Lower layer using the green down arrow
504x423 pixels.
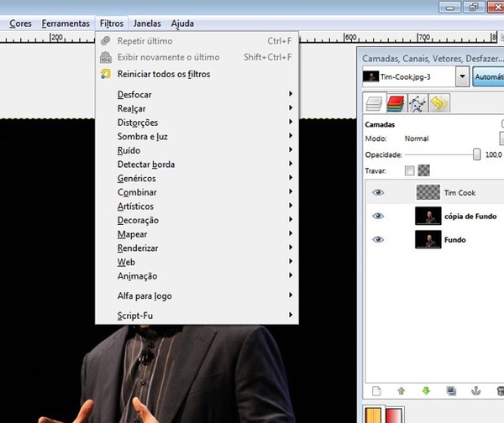tap(426, 390)
